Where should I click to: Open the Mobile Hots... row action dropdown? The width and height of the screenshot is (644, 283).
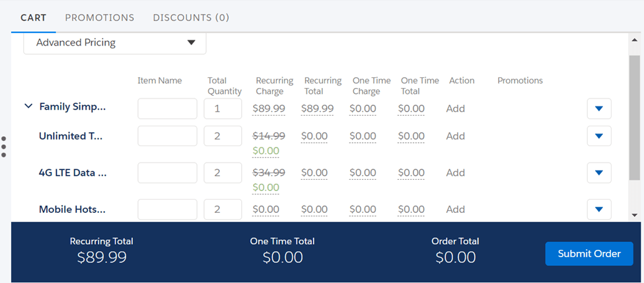(x=598, y=210)
